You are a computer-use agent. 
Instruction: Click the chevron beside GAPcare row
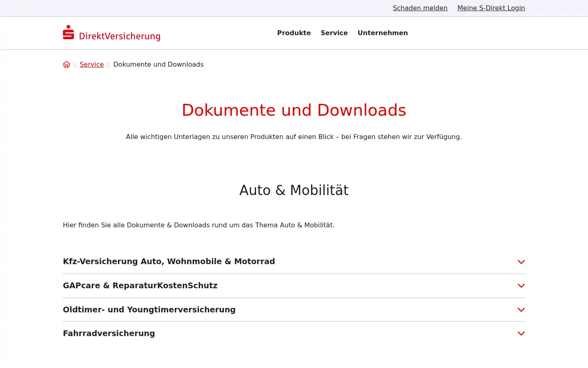[521, 286]
